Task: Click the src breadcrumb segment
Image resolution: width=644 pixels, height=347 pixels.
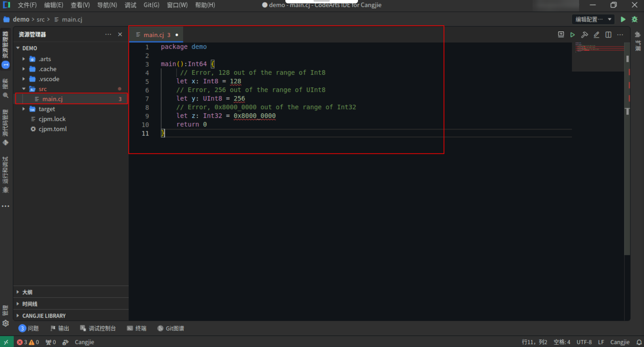Action: click(40, 20)
